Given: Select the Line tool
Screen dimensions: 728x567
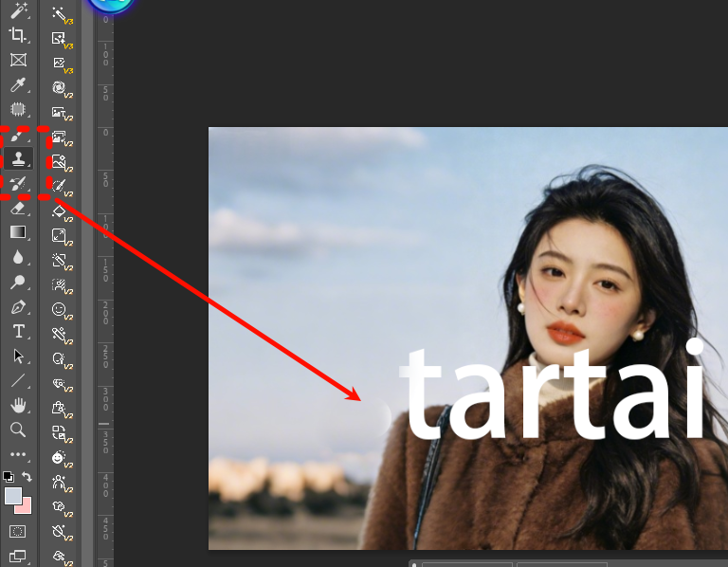Looking at the screenshot, I should [x=18, y=381].
